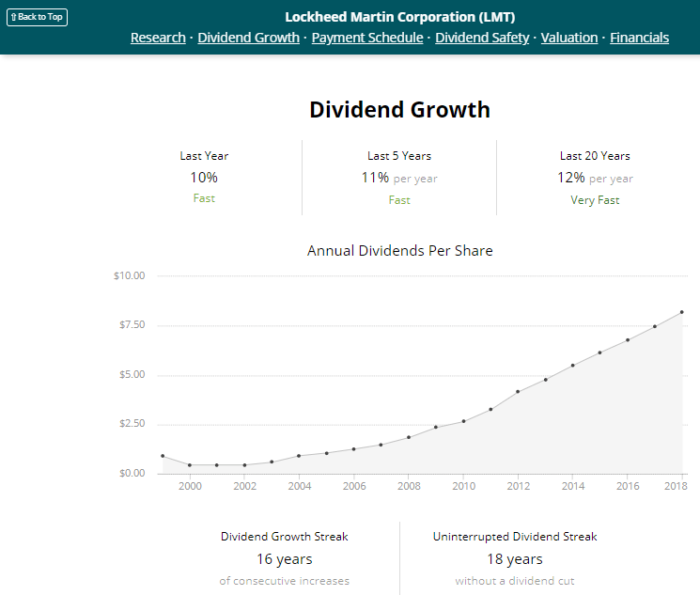Click the $0.00 y-axis label
700x595 pixels.
point(132,473)
